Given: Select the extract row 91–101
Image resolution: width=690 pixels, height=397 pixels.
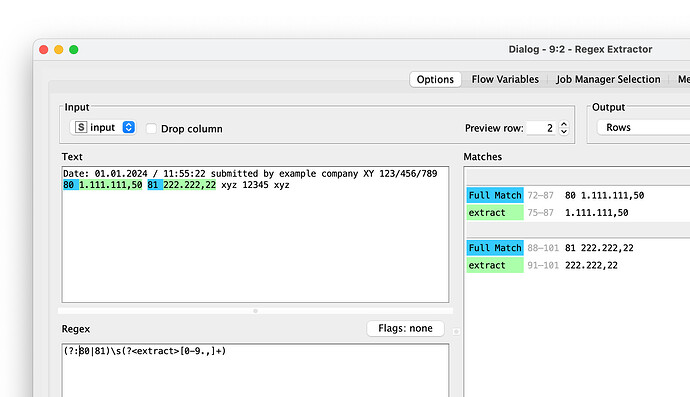Looking at the screenshot, I should [x=578, y=265].
